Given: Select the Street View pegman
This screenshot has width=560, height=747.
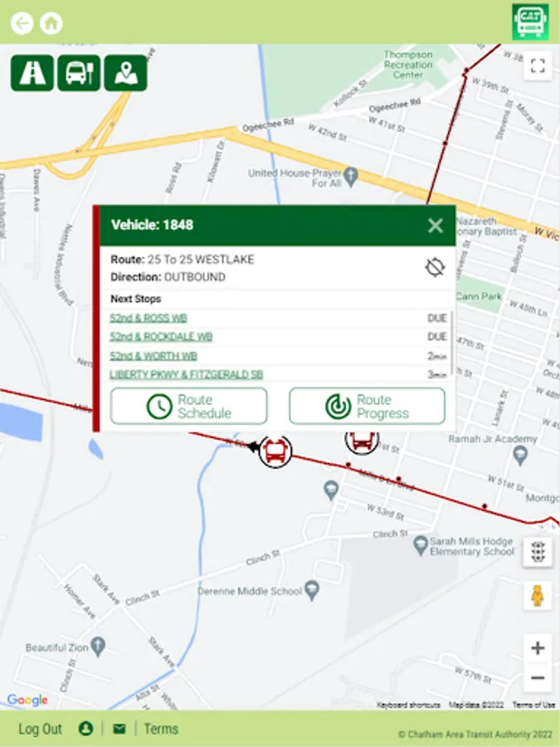Looking at the screenshot, I should (538, 595).
